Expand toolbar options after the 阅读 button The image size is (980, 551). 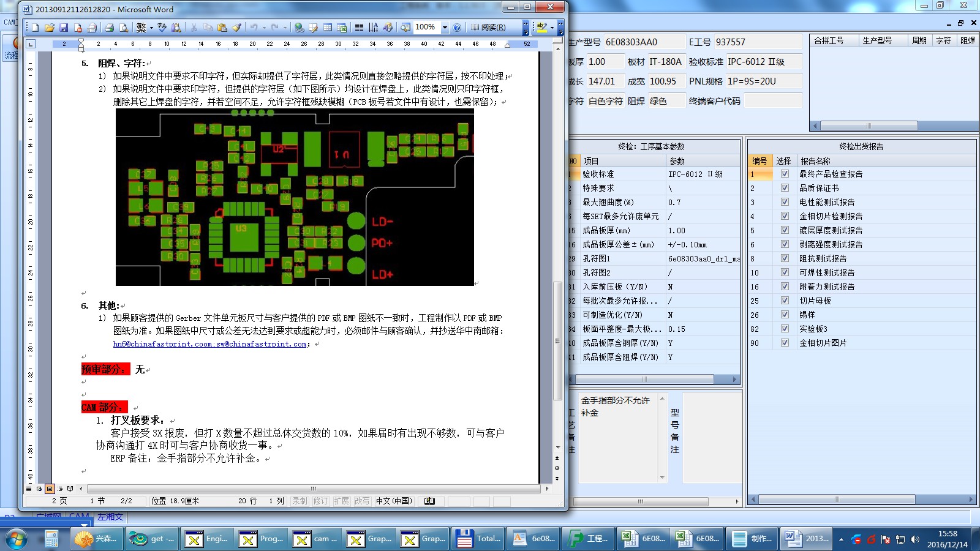526,28
